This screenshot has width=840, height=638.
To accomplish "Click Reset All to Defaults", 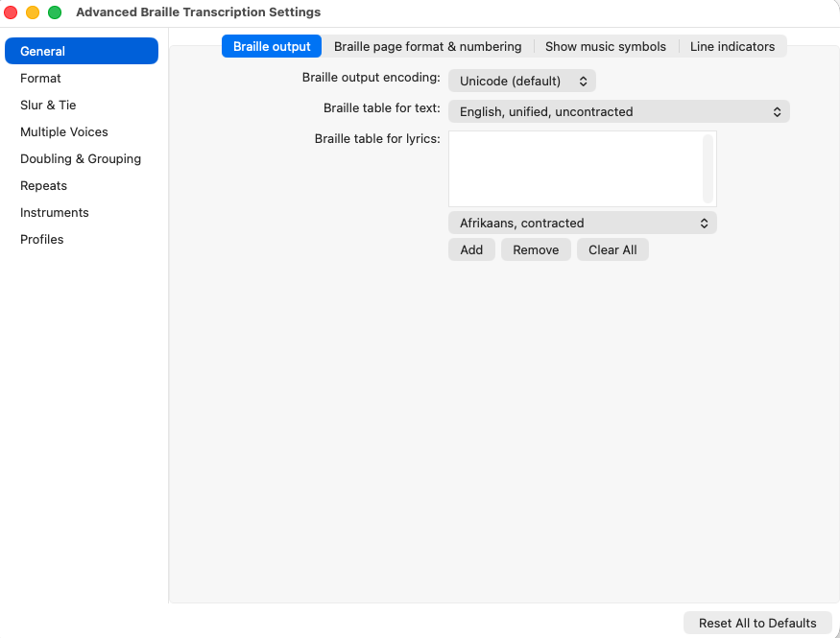I will [757, 623].
